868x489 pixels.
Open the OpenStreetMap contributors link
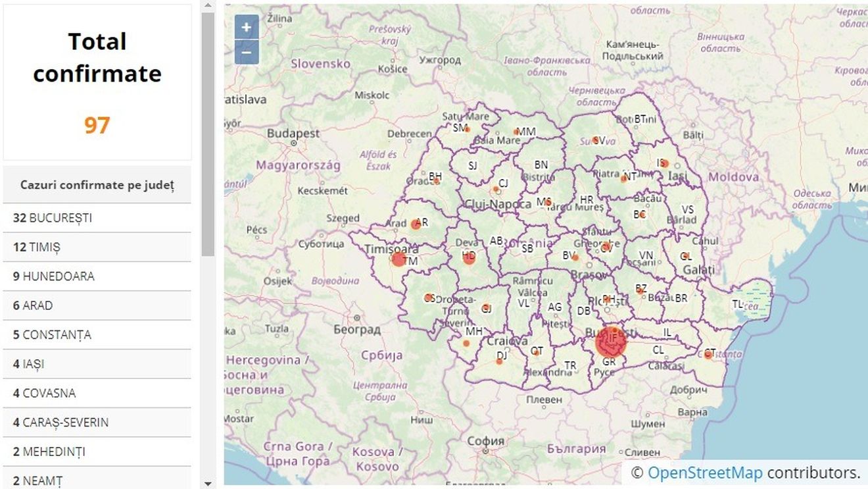[x=706, y=473]
